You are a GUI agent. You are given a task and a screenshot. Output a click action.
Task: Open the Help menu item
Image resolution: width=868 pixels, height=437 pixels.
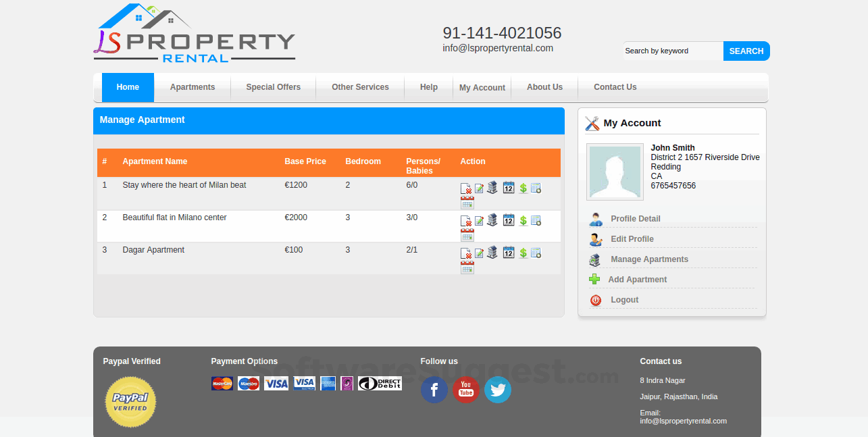[x=429, y=87]
